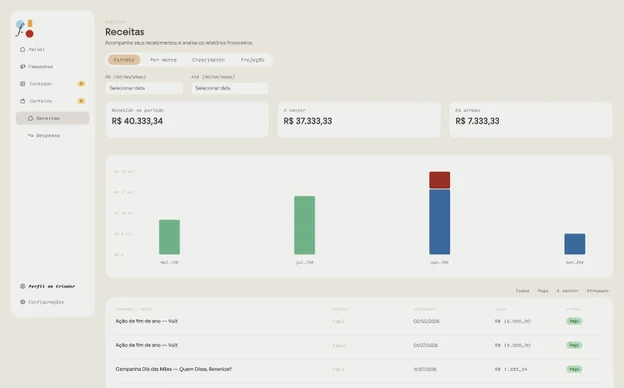
Task: Click the Pago badge in 01/07/2026 row
Action: 574,345
